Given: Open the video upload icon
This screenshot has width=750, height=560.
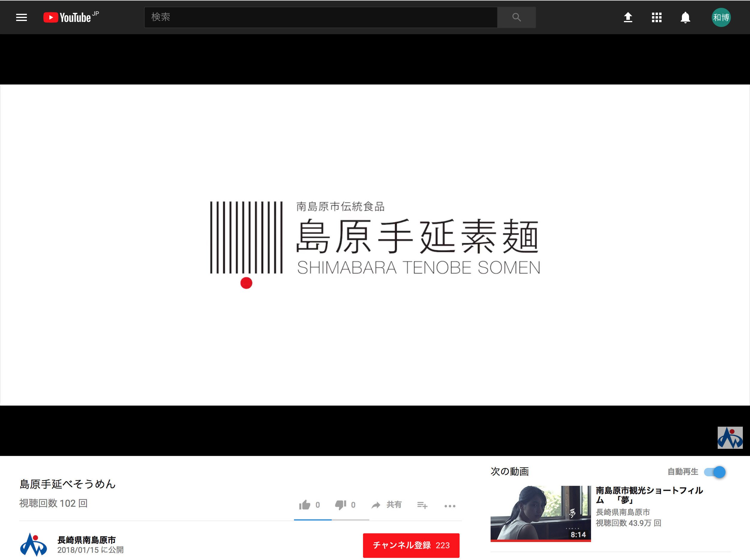Looking at the screenshot, I should click(x=628, y=17).
